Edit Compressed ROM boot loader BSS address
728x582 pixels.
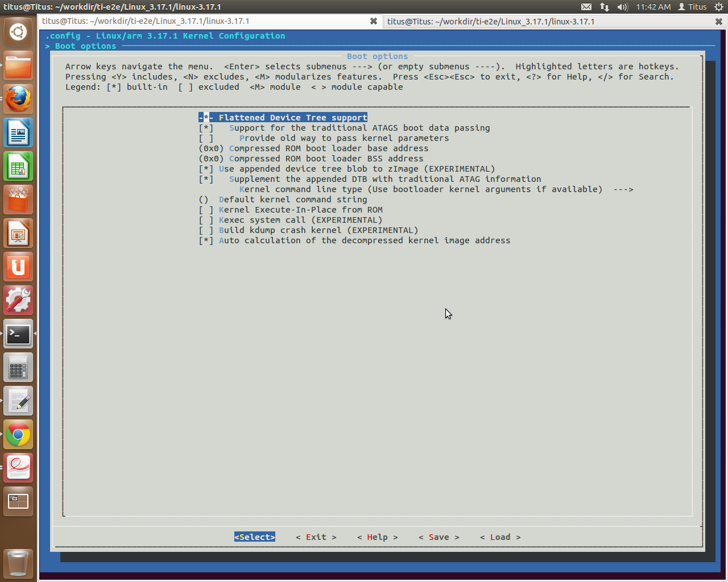pyautogui.click(x=311, y=159)
